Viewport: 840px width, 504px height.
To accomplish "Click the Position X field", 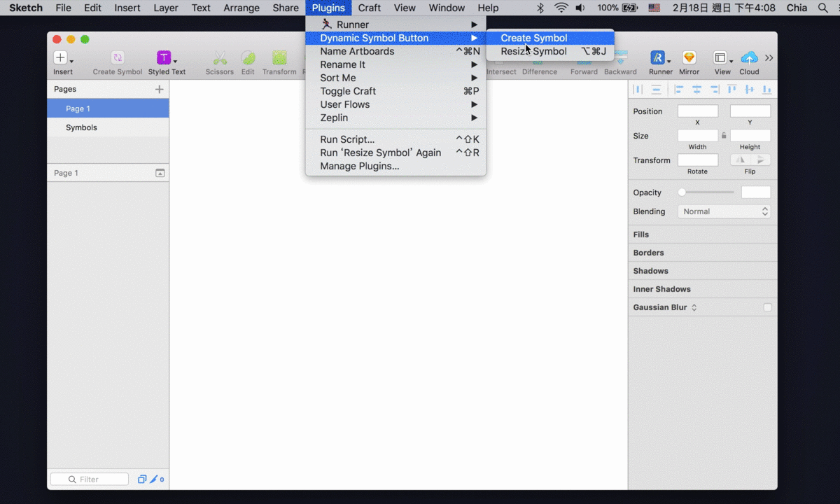I will click(698, 111).
